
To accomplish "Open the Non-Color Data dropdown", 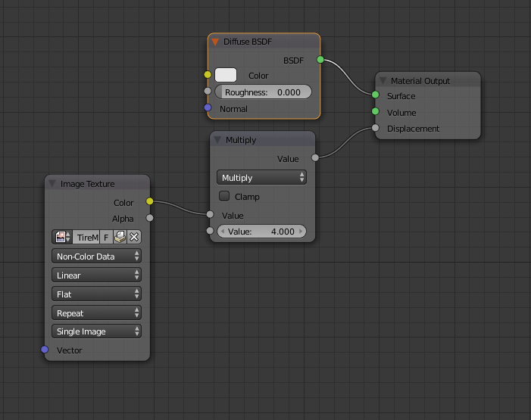I will pyautogui.click(x=96, y=257).
